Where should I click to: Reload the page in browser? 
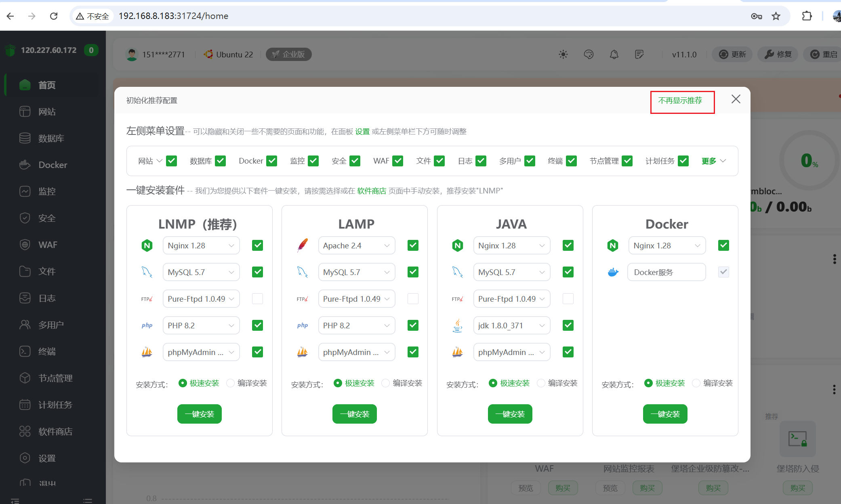coord(54,16)
